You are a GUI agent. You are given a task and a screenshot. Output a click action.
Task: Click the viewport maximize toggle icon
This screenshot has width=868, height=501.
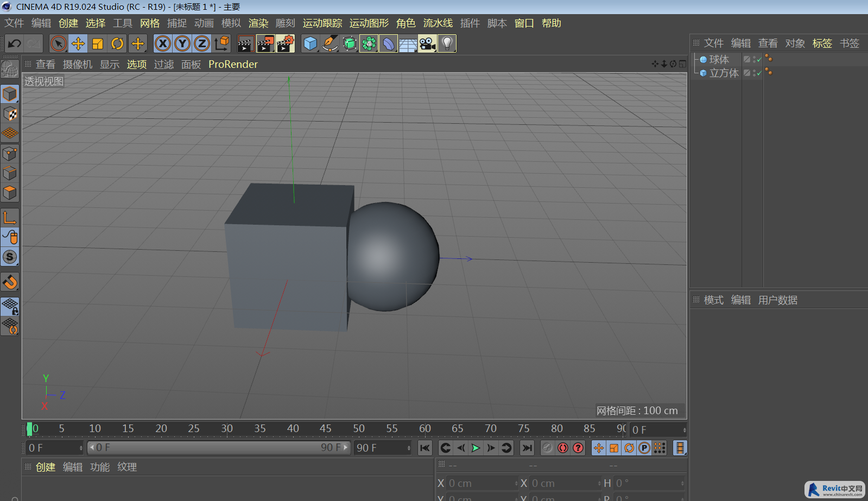[x=682, y=64]
